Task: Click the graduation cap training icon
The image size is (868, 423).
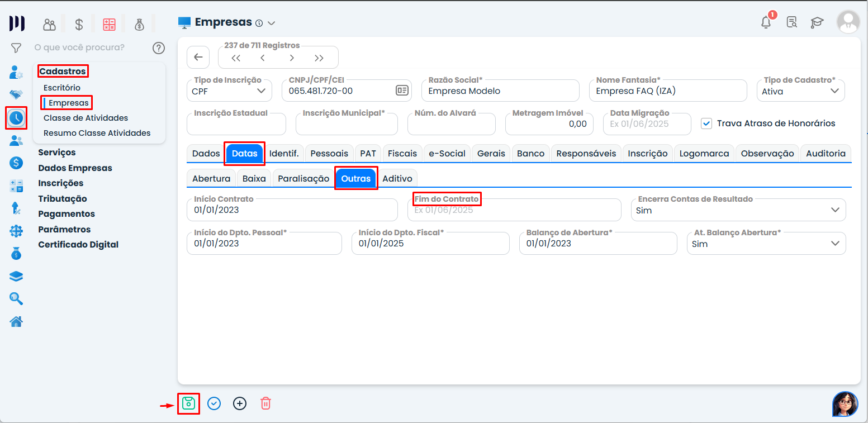Action: (x=817, y=22)
